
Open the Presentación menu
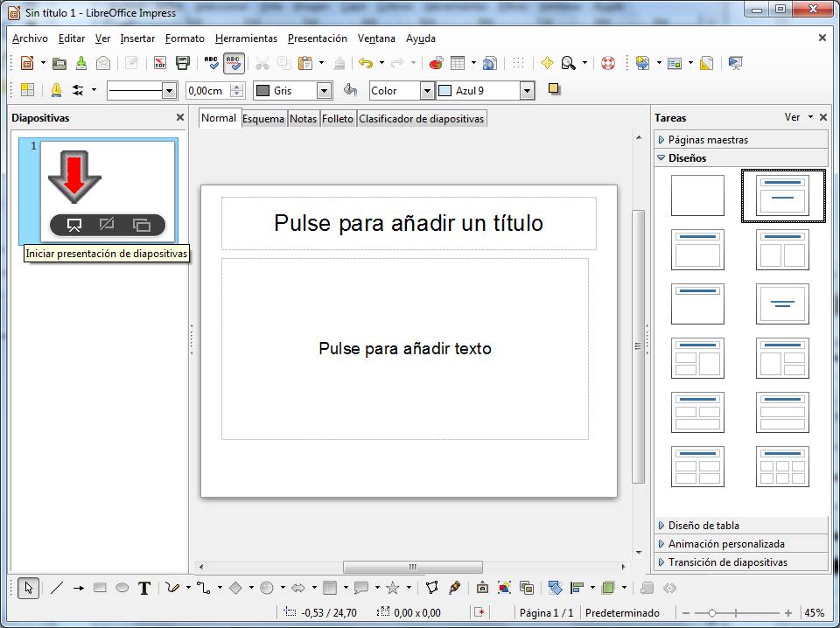tap(317, 38)
